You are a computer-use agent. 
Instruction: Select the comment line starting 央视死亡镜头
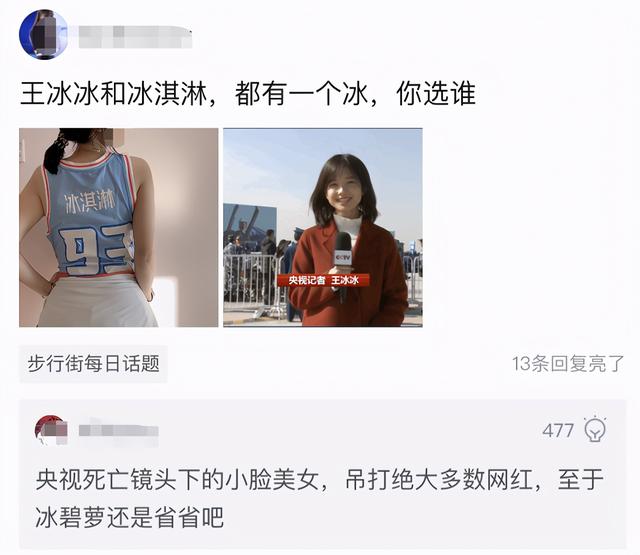coord(320,480)
